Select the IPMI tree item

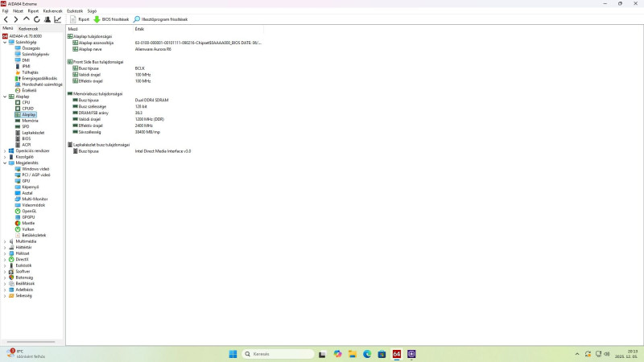tap(26, 66)
